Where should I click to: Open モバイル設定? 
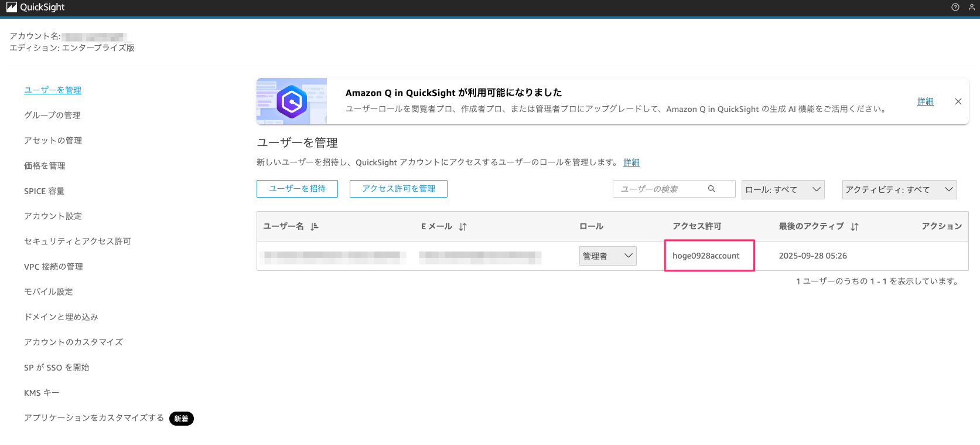pos(49,292)
